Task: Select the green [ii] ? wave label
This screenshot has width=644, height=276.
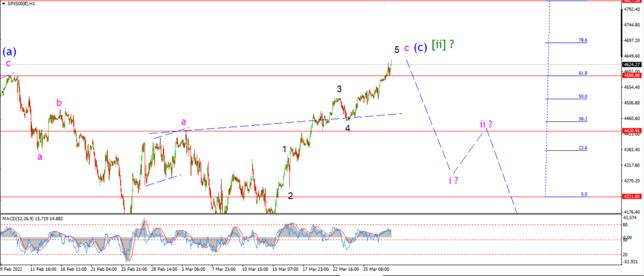Action: pyautogui.click(x=442, y=45)
